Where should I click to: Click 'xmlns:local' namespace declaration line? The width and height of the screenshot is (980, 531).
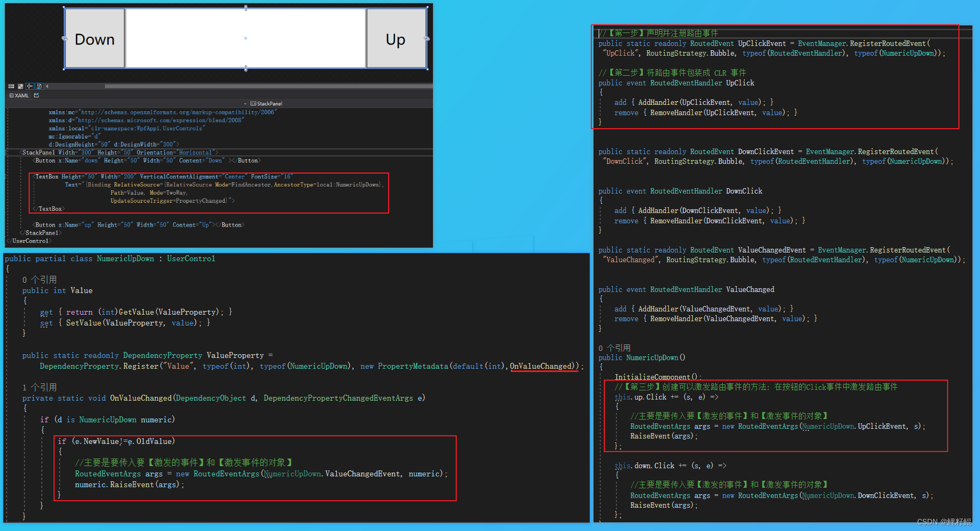coord(127,129)
